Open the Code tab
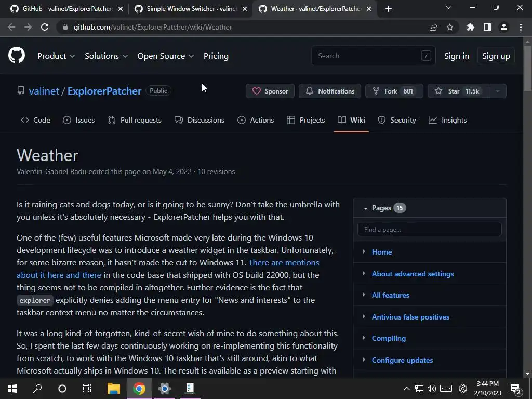The width and height of the screenshot is (532, 399). pyautogui.click(x=35, y=120)
